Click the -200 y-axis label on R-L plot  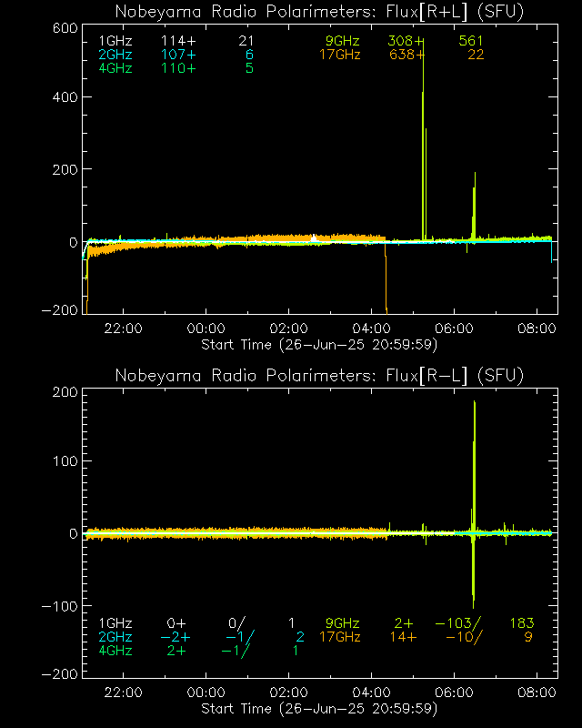point(59,674)
